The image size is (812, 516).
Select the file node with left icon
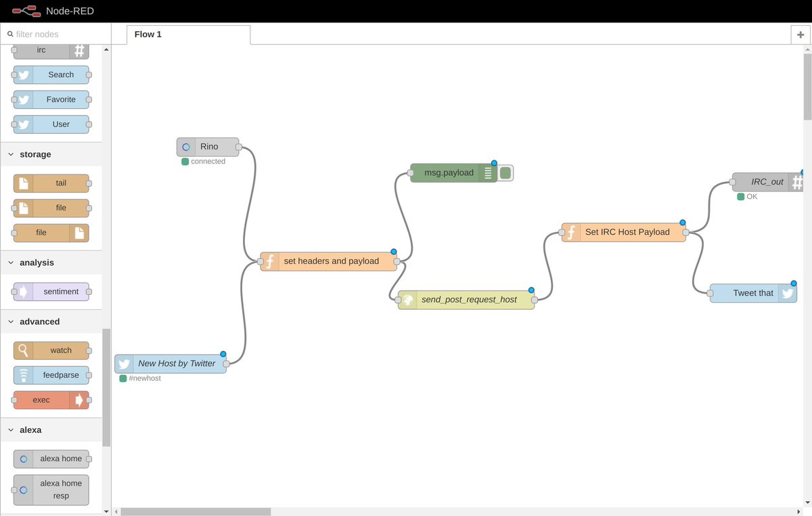[51, 208]
